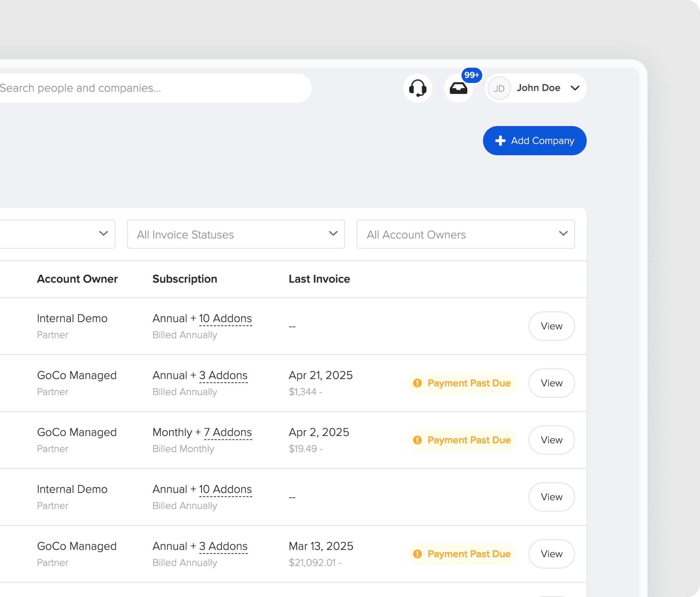Click the plus icon in Add Company
This screenshot has height=597, width=700.
(500, 141)
